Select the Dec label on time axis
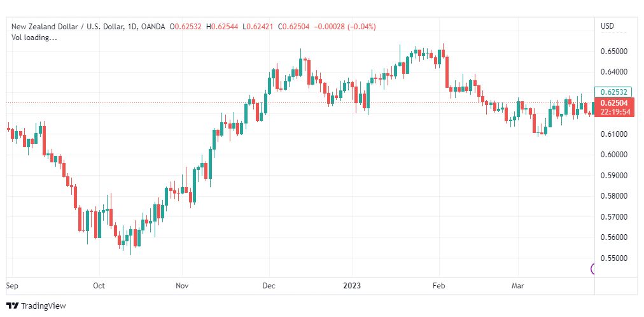Image resolution: width=644 pixels, height=317 pixels. coord(269,285)
